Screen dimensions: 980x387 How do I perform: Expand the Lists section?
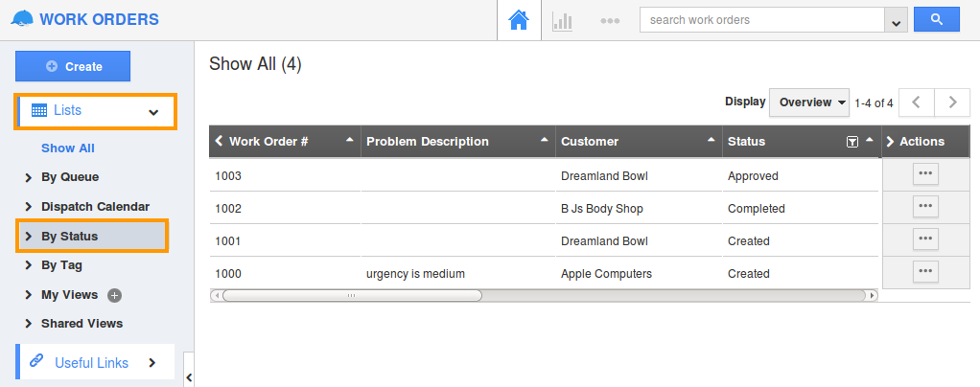point(95,111)
